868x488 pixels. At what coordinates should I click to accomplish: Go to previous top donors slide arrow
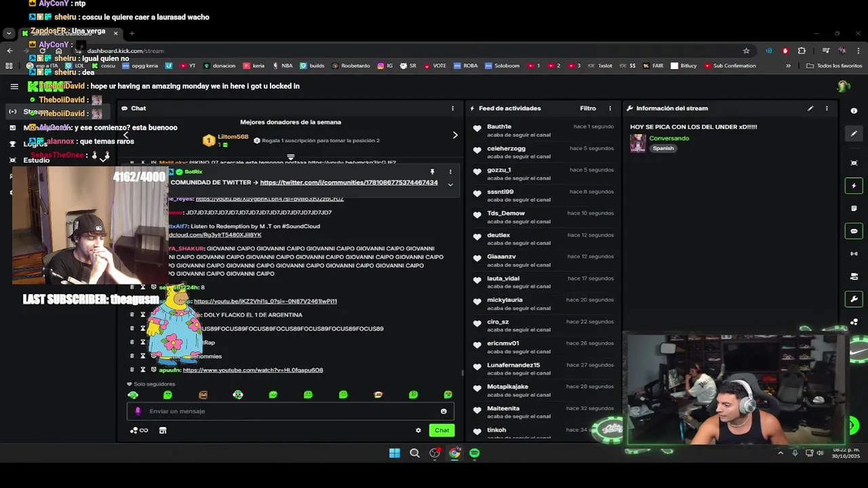click(x=125, y=135)
